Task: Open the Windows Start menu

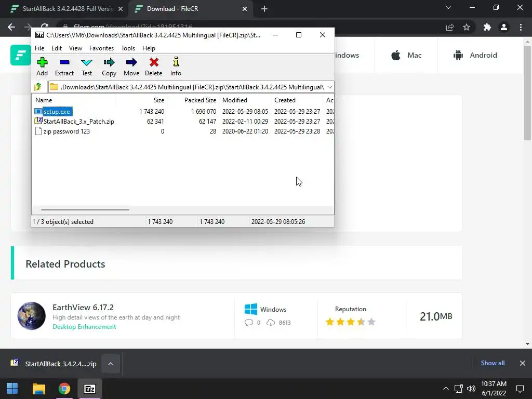Action: 12,389
